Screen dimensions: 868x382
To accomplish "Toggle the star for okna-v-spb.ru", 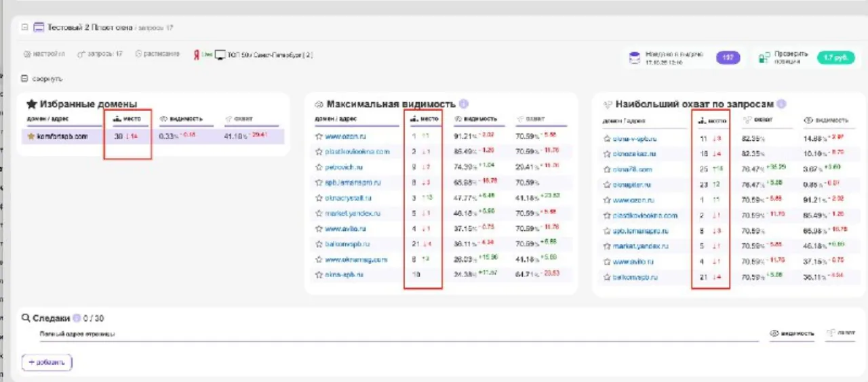I will (608, 139).
